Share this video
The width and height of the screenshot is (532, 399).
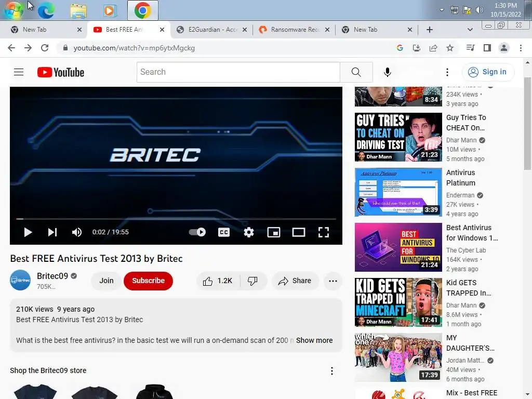[295, 281]
